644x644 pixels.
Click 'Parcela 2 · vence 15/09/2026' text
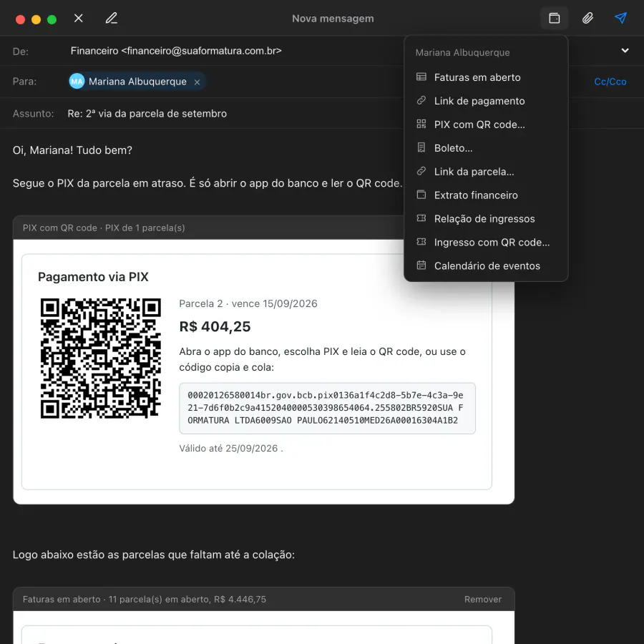248,303
